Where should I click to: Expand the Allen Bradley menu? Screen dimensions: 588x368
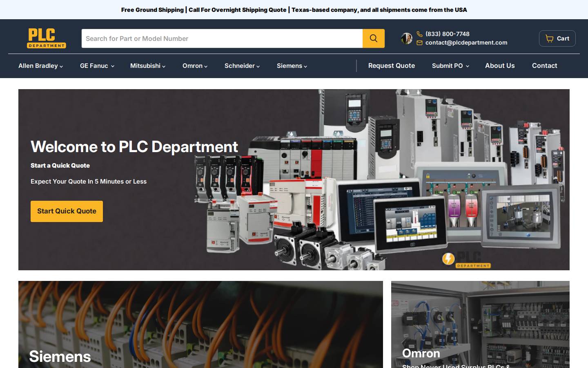40,66
